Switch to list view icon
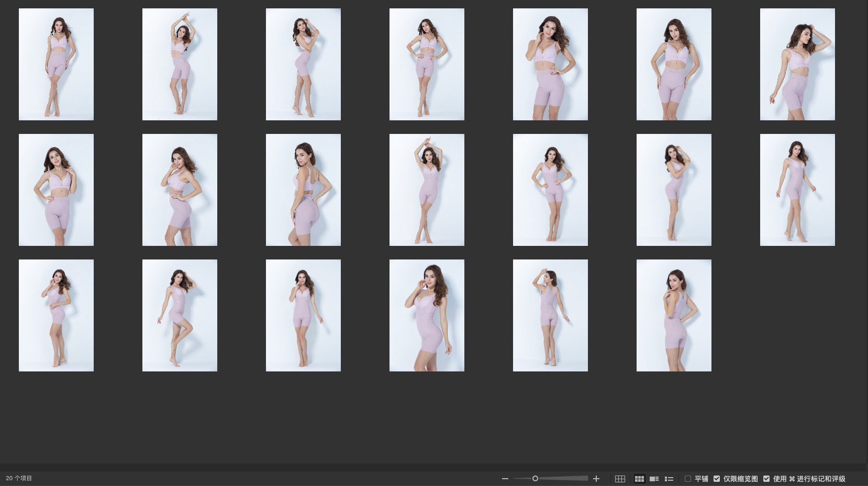Image resolution: width=868 pixels, height=486 pixels. click(x=669, y=479)
